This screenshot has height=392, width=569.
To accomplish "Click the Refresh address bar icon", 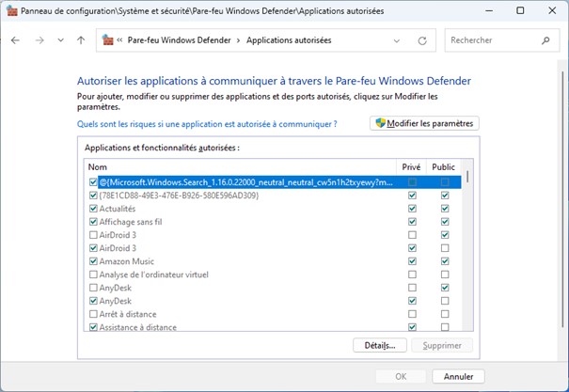I will 422,40.
